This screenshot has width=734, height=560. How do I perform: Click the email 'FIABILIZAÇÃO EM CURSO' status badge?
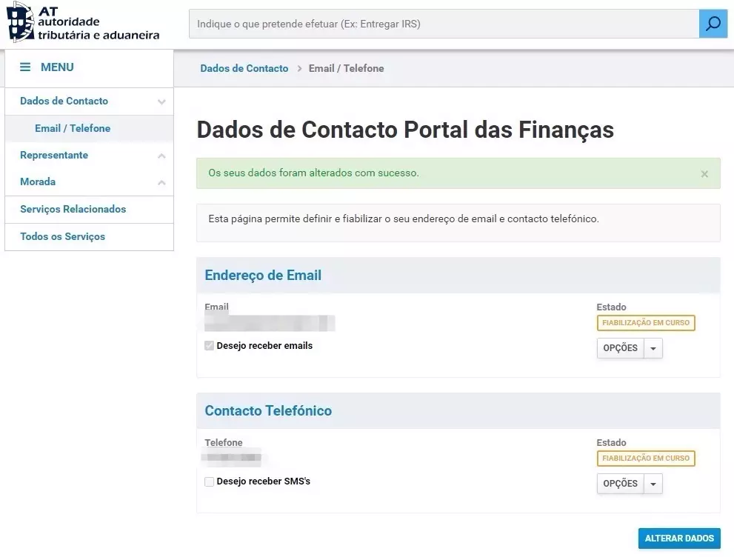click(x=646, y=323)
